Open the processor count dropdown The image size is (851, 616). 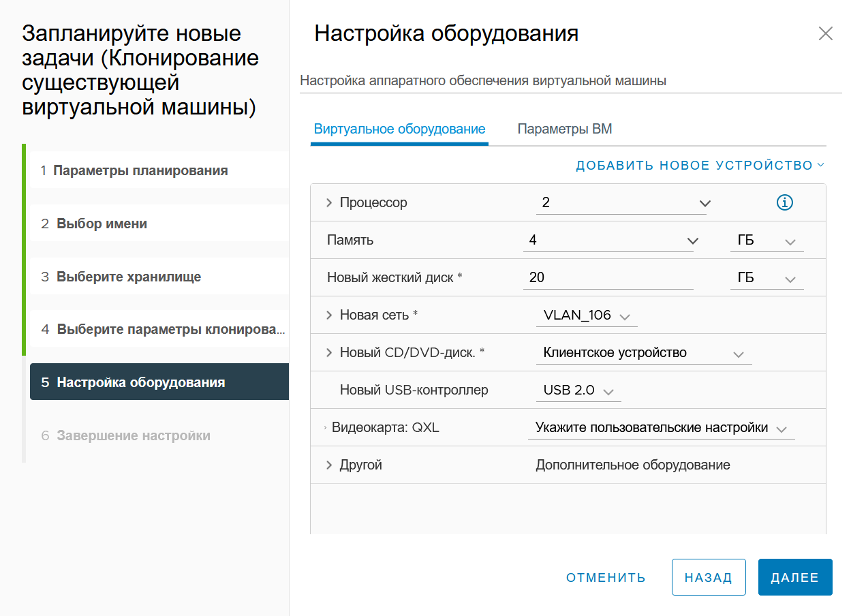621,203
